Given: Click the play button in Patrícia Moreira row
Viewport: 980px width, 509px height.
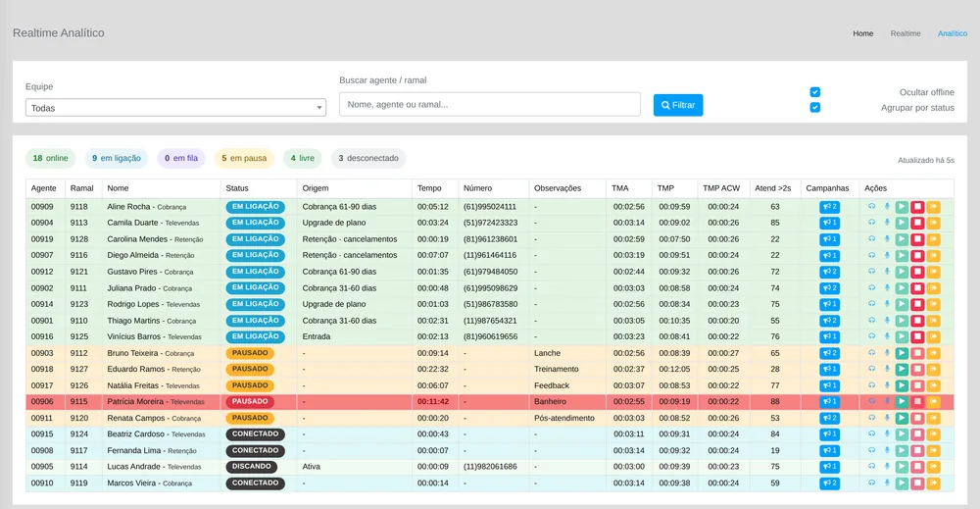Looking at the screenshot, I should pyautogui.click(x=902, y=401).
